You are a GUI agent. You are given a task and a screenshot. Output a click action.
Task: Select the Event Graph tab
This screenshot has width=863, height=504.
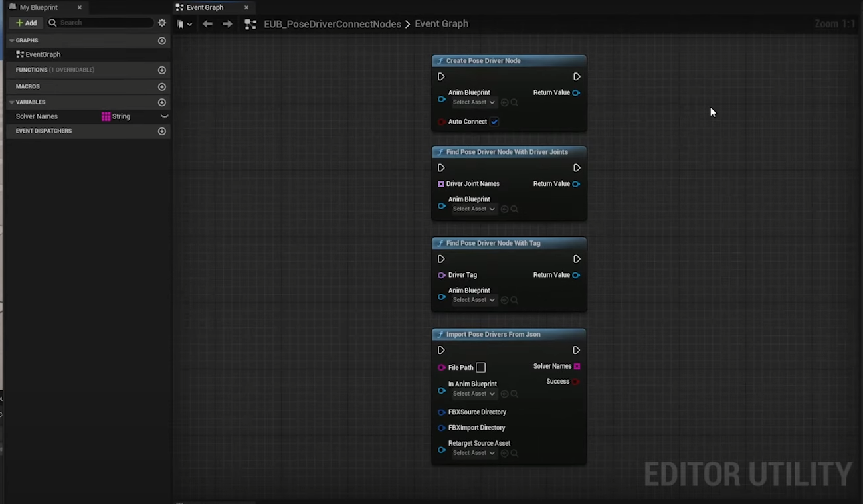click(x=205, y=7)
